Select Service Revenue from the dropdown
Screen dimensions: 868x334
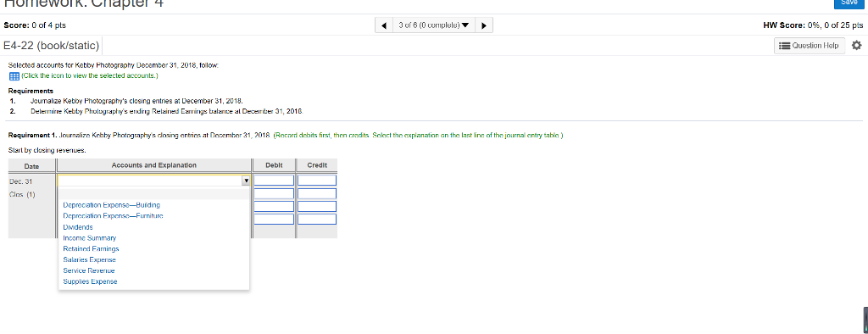pyautogui.click(x=89, y=270)
